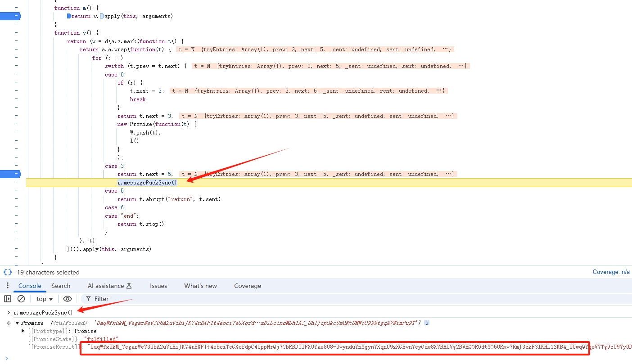Click the return a.a.wrap(function(t) code

[x=125, y=49]
